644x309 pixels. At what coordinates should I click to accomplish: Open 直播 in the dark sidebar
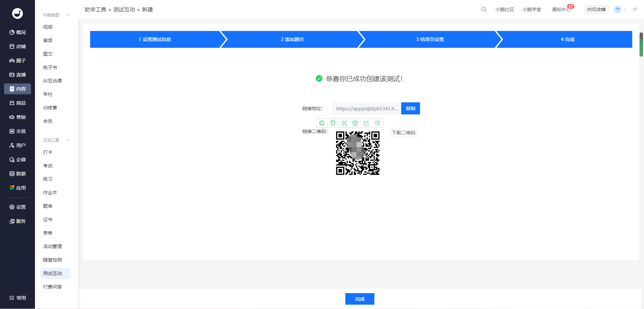coord(17,75)
